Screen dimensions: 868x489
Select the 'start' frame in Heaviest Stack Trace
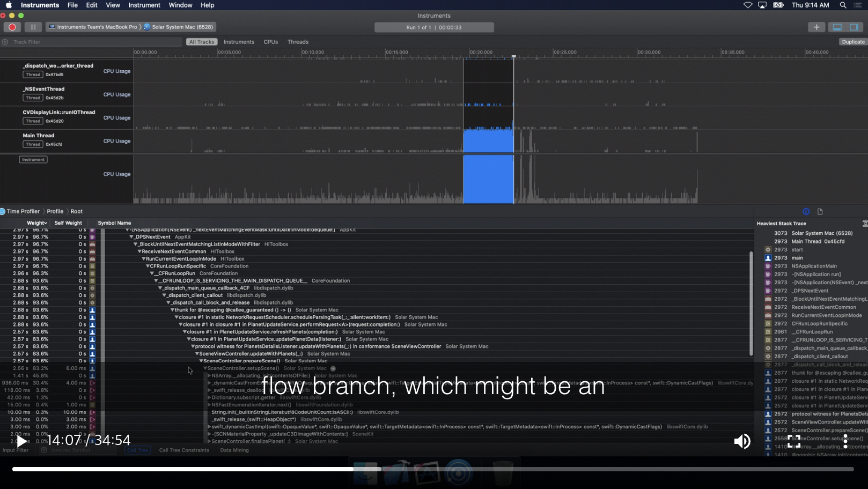tap(797, 250)
